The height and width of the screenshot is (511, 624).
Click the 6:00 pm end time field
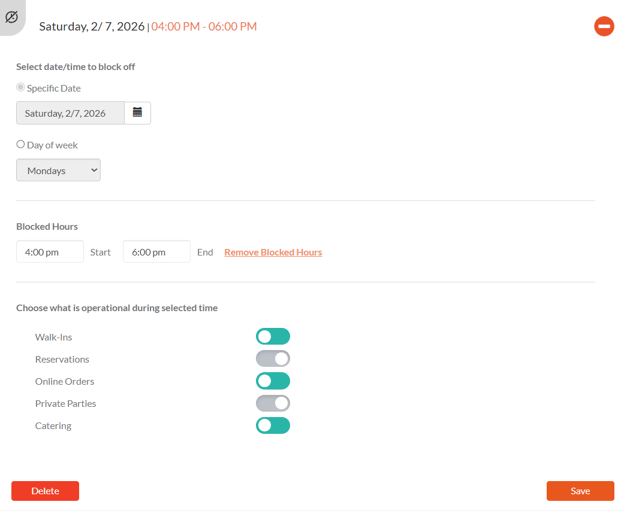coord(156,252)
